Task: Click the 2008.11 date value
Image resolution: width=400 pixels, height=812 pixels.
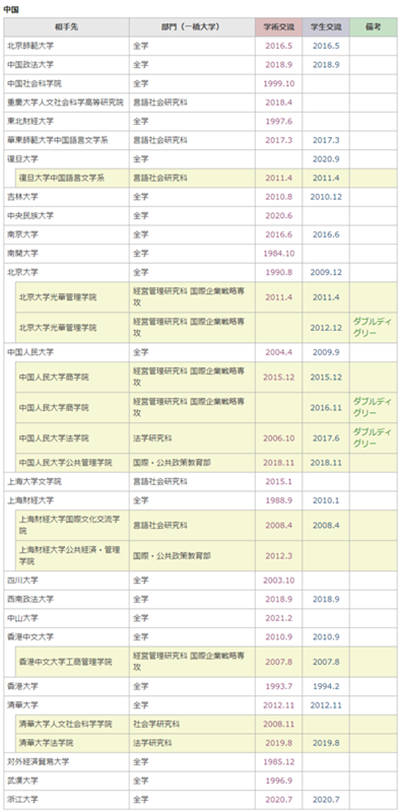Action: (278, 724)
